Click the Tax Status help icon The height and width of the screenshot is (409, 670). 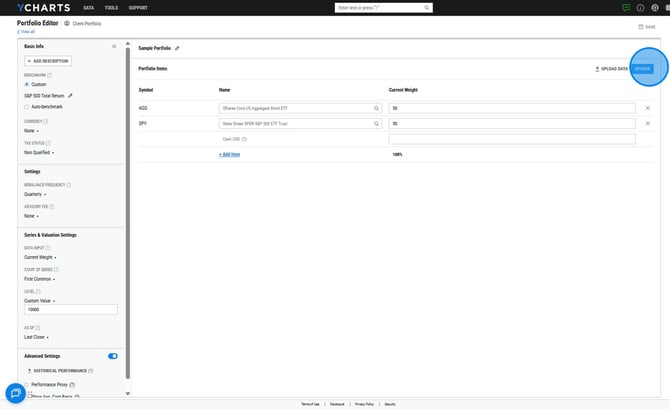[x=48, y=143]
